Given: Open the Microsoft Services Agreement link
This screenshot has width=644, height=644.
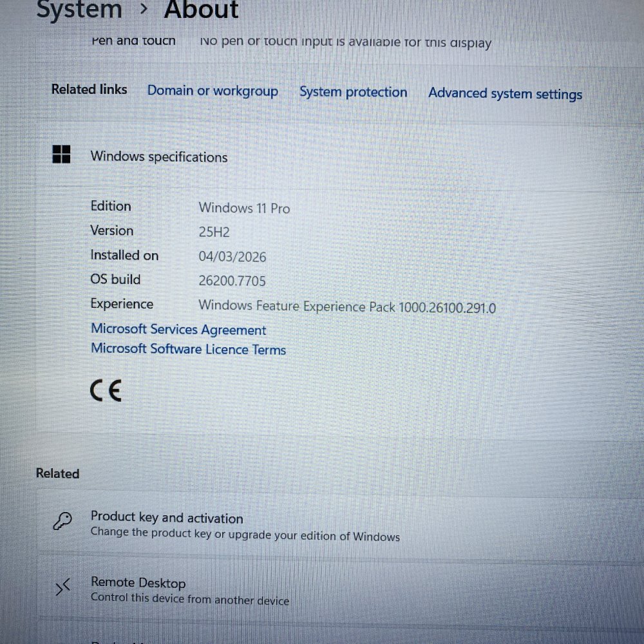Looking at the screenshot, I should tap(178, 329).
